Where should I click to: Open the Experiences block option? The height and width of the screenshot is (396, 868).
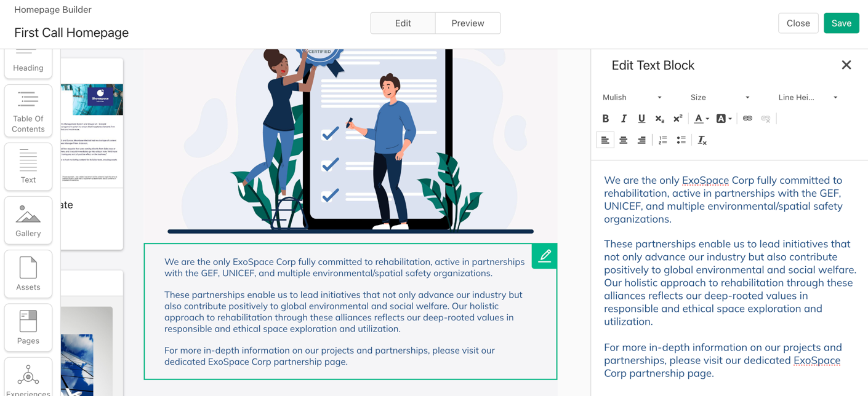coord(28,377)
